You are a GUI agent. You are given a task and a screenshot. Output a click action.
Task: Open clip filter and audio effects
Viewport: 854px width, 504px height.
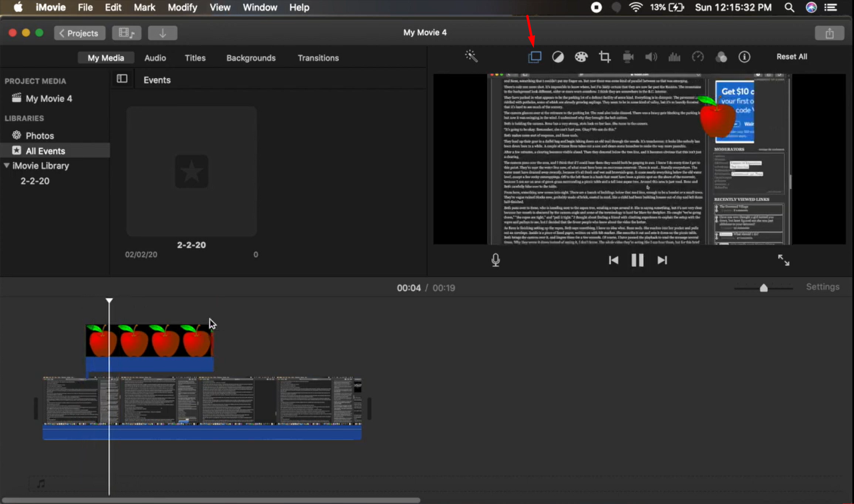(x=721, y=57)
